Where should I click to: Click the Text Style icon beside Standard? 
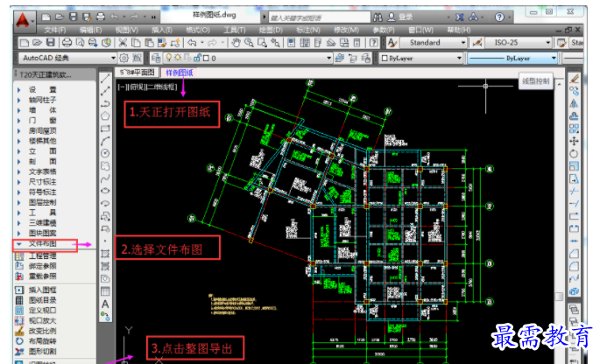coord(392,43)
